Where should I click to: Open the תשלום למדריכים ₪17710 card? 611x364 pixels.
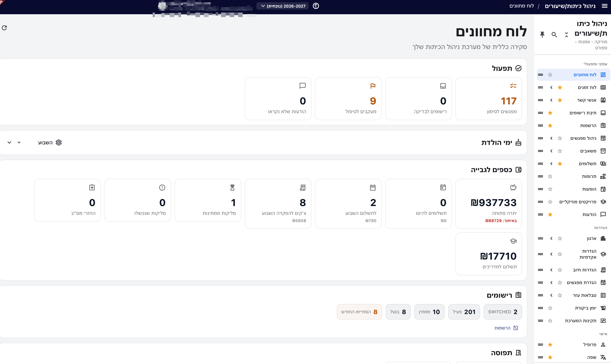point(489,254)
